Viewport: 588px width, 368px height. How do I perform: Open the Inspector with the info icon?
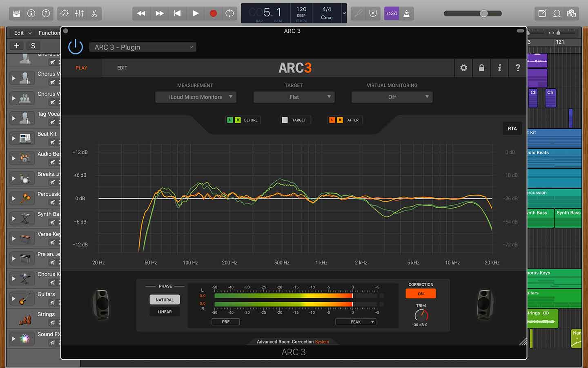click(31, 13)
